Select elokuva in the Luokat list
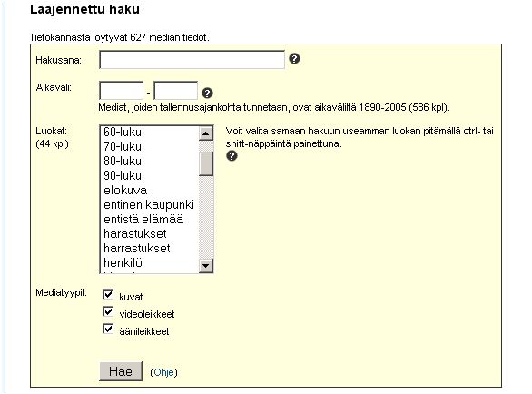Image resolution: width=532 pixels, height=394 pixels. [149, 190]
